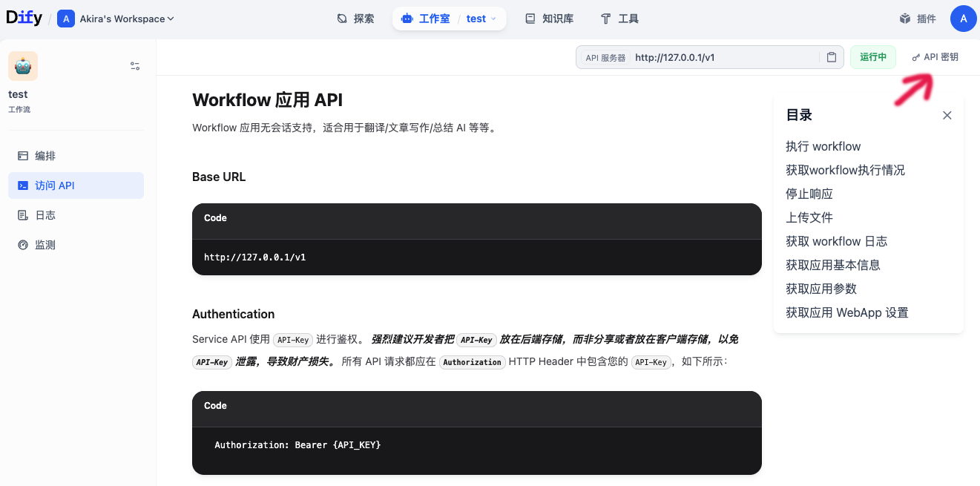Open the 执行 workflow documentation link
Image resolution: width=980 pixels, height=486 pixels.
pyautogui.click(x=823, y=146)
